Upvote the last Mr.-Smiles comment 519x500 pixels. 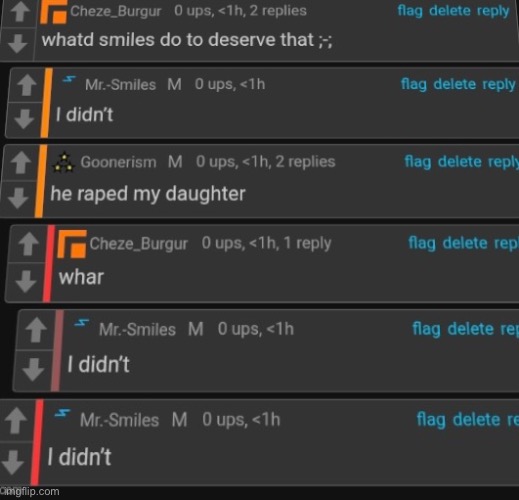16,421
